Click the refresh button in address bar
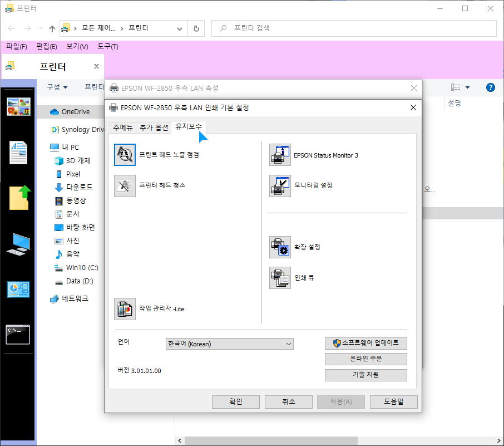 pos(196,28)
